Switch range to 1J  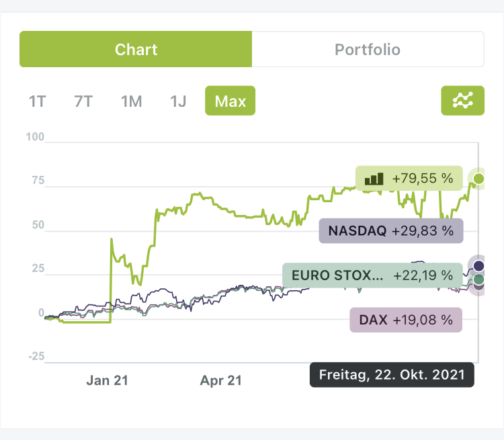pos(178,101)
